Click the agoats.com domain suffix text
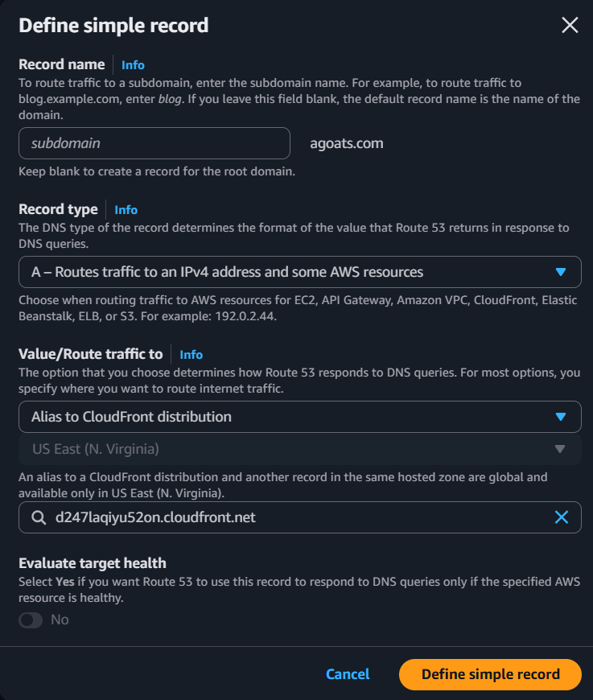Screen dimensions: 593x700 click(346, 143)
